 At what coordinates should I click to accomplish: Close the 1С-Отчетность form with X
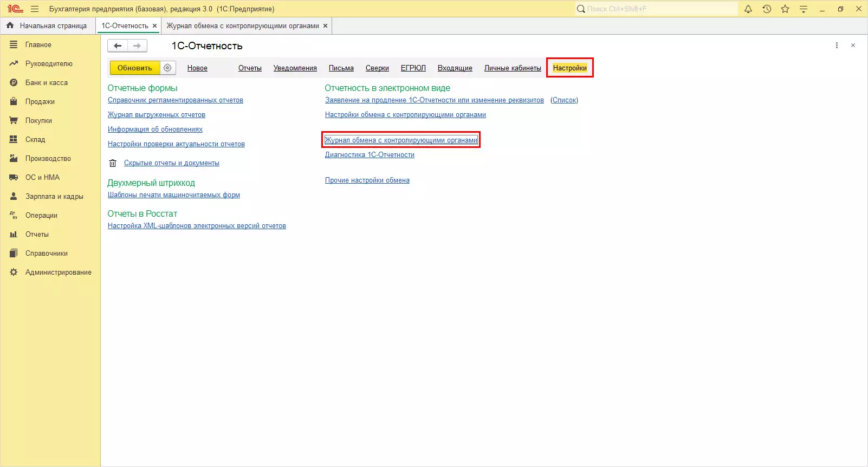click(853, 46)
